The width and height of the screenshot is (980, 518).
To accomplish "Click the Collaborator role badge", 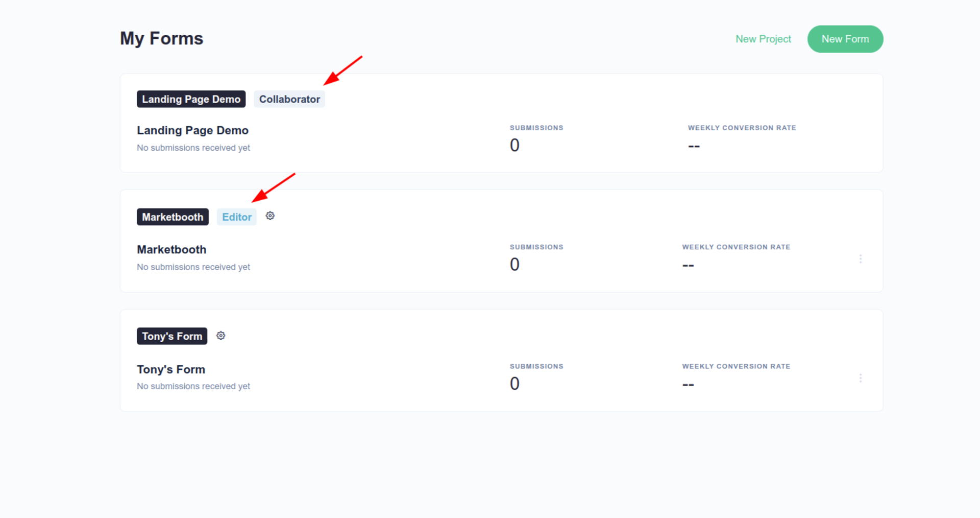I will (289, 99).
